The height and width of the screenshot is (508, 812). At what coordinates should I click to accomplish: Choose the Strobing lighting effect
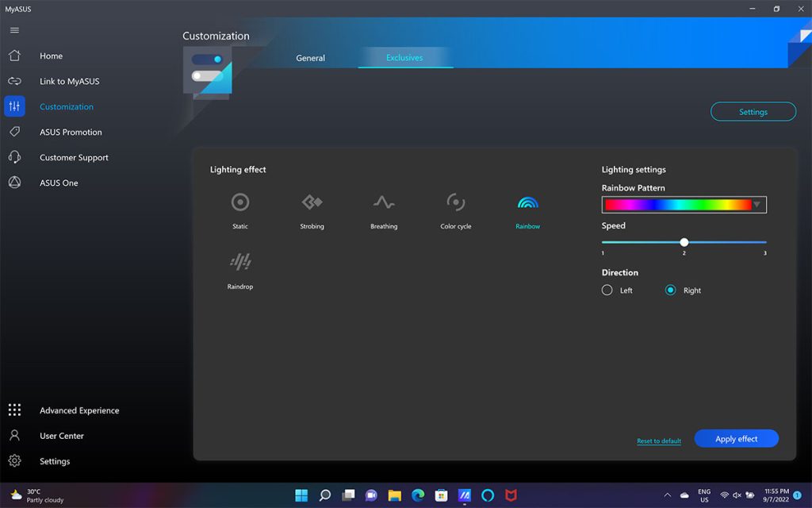[312, 202]
